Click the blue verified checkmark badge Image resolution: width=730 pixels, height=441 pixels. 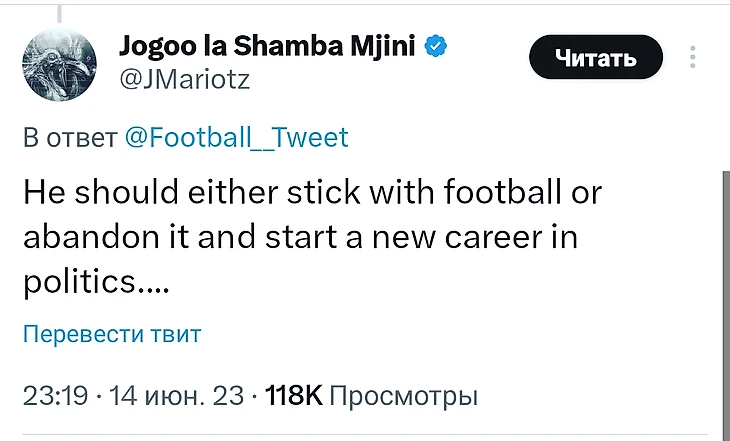(x=437, y=46)
